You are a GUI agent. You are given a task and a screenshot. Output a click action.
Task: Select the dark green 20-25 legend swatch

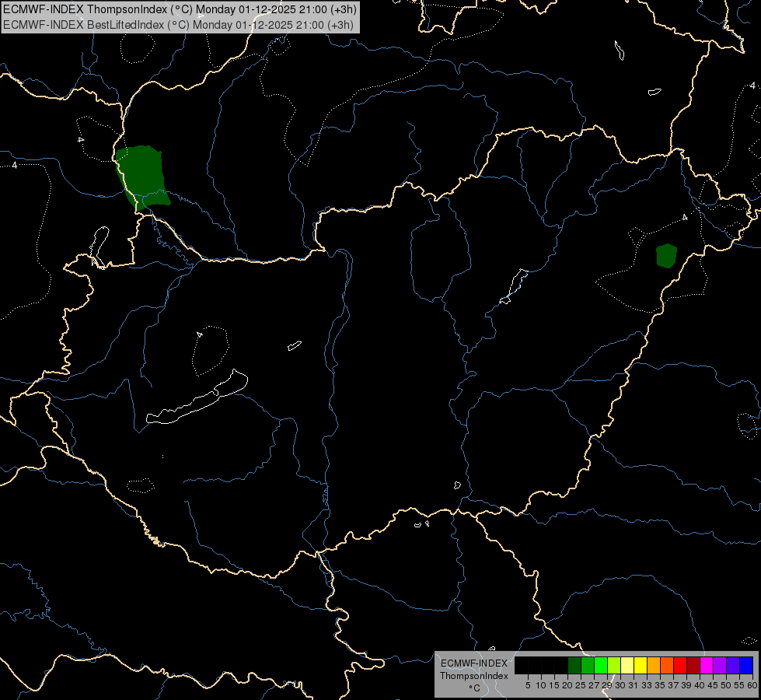[574, 665]
